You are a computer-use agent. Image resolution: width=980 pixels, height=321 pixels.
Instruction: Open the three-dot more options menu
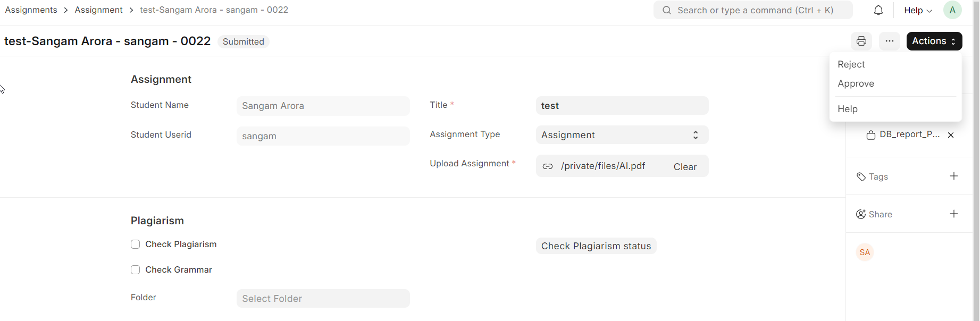890,41
